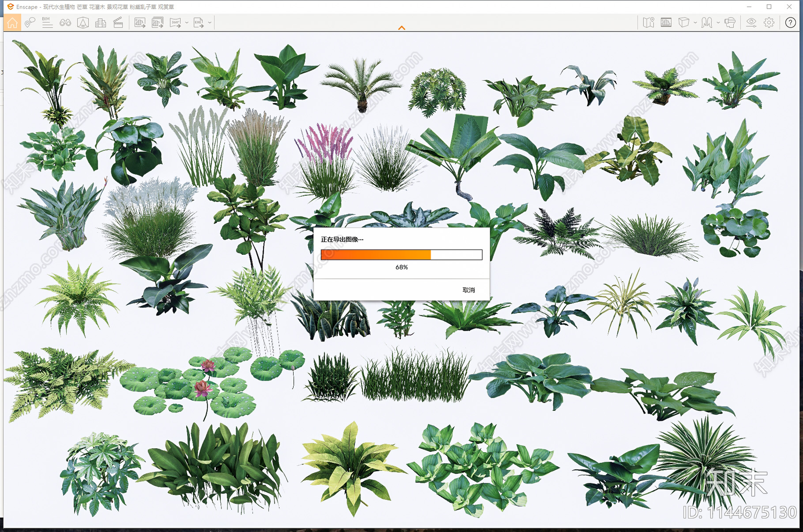Open the help question mark icon

[790, 23]
